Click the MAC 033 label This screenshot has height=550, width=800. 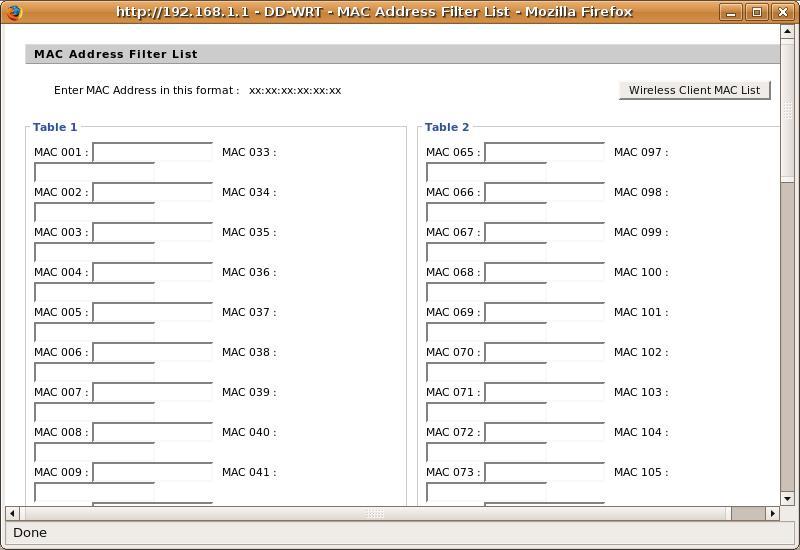(x=249, y=152)
